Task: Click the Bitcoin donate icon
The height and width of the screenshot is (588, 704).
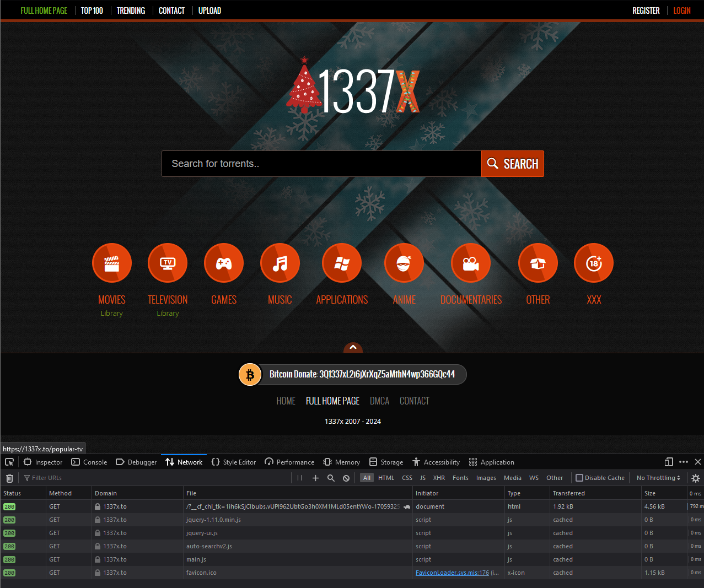Action: coord(250,374)
